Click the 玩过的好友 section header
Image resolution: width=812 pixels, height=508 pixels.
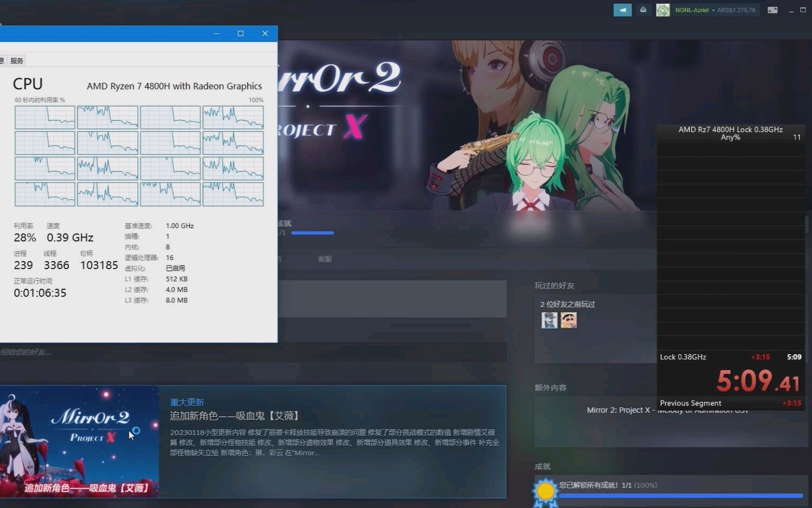point(554,286)
